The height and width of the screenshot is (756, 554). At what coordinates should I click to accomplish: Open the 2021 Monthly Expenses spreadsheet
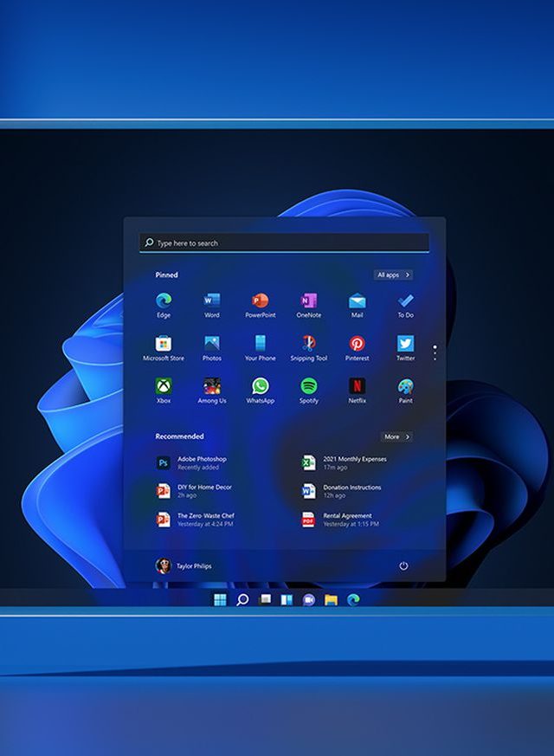pyautogui.click(x=346, y=462)
